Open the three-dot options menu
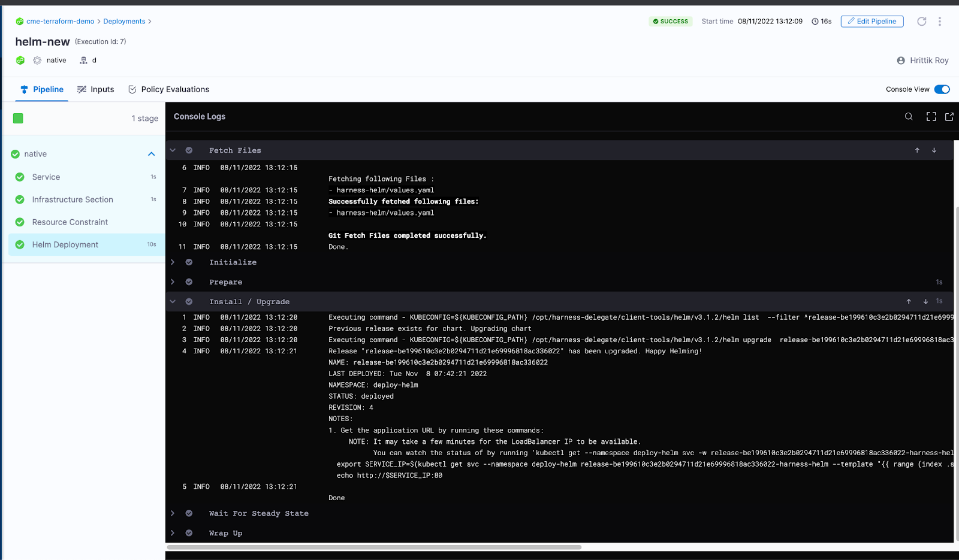 click(x=940, y=22)
